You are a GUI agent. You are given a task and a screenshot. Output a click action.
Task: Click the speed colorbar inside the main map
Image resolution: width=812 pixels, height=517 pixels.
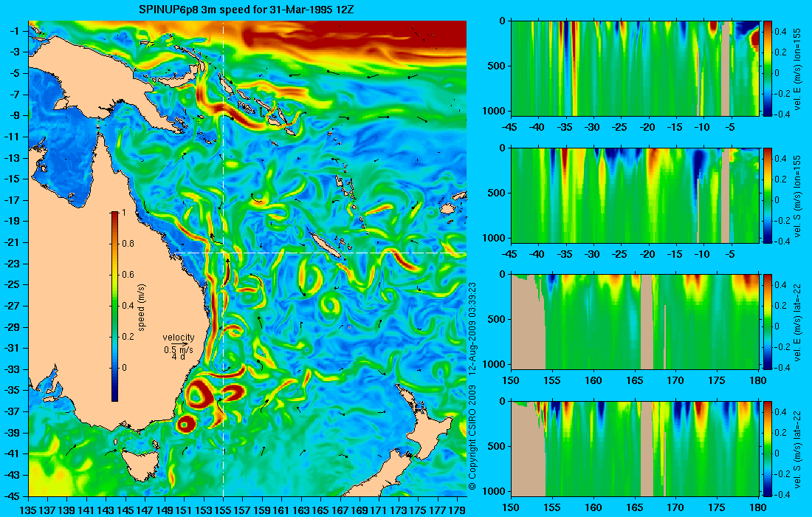114,307
